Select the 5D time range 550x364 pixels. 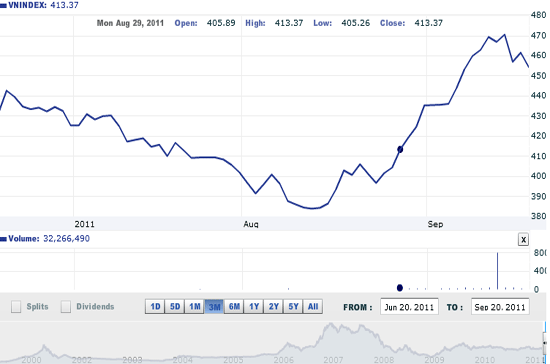(x=175, y=306)
